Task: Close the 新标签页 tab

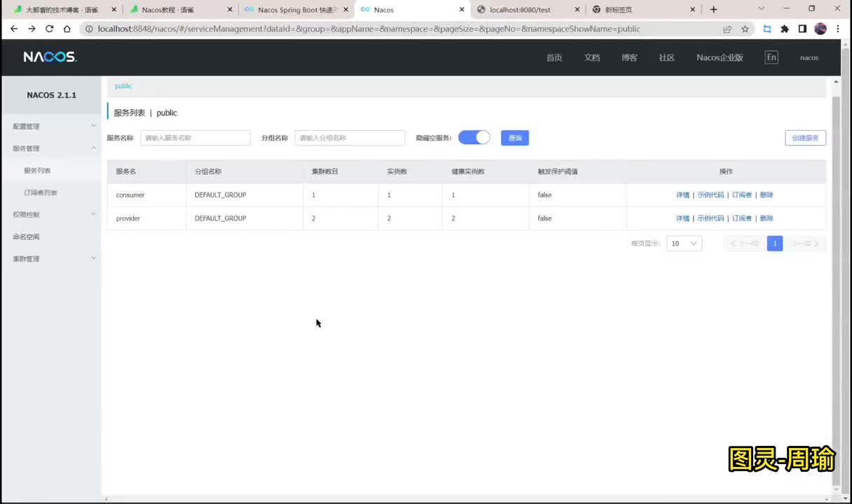Action: coord(693,10)
